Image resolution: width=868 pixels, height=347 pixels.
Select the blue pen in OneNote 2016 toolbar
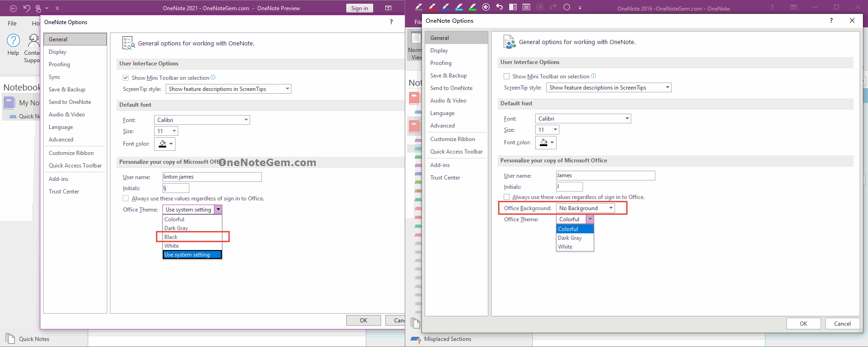tap(446, 7)
